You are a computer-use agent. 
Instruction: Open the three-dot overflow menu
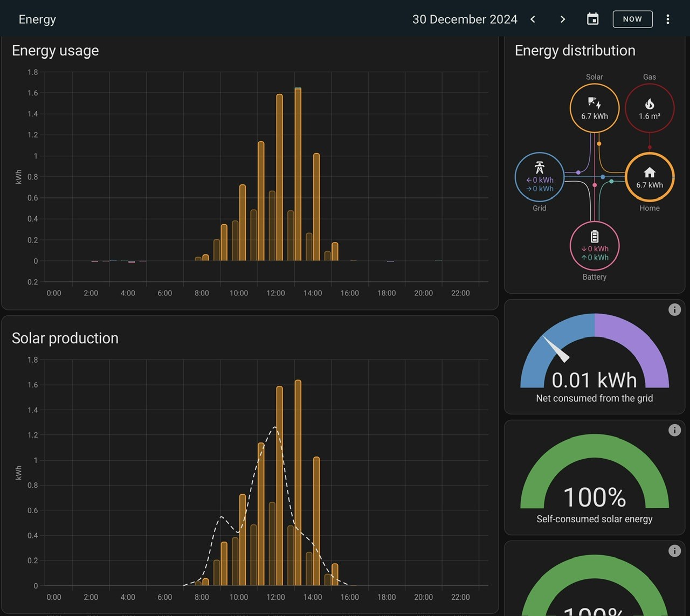click(x=668, y=19)
